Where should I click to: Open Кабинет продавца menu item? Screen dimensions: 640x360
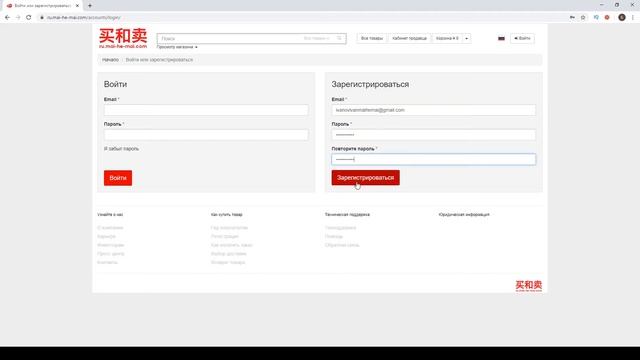point(409,38)
